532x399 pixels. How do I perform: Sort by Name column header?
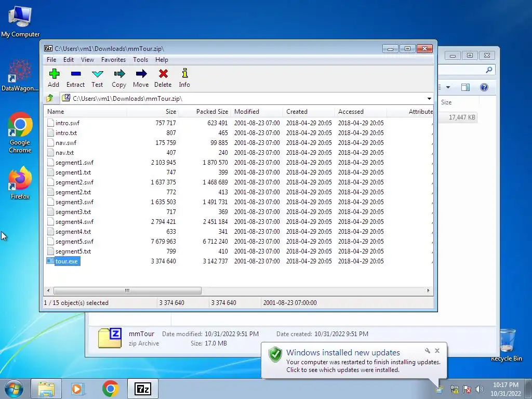[86, 112]
